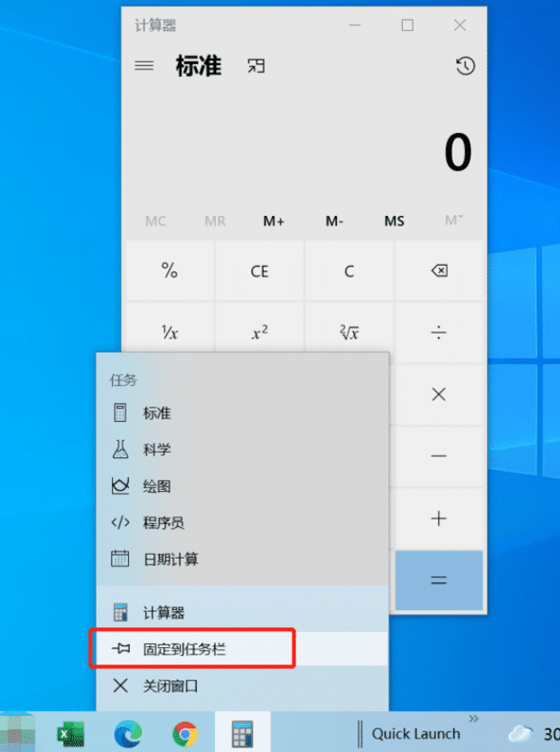Click the backspace delete key

[x=439, y=271]
